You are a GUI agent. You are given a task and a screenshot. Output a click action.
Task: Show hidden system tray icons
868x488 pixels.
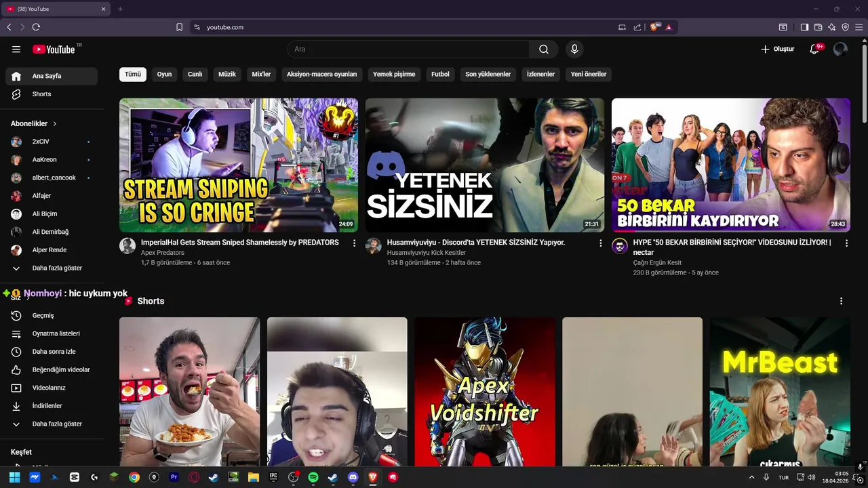tap(751, 477)
